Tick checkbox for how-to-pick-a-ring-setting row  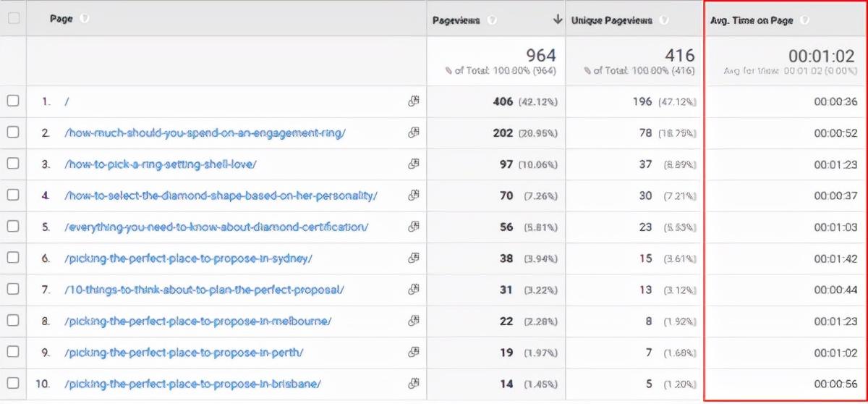coord(13,164)
